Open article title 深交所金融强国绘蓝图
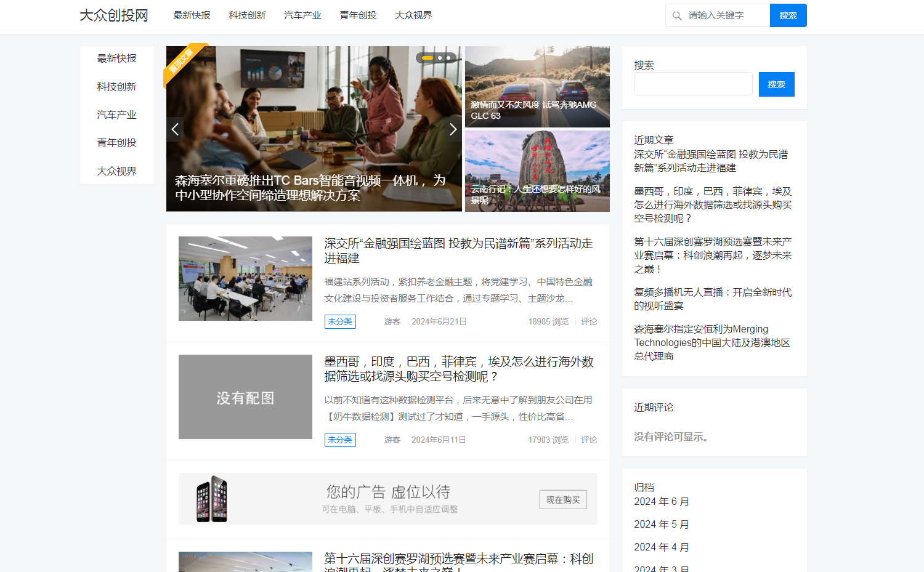The image size is (924, 572). tap(458, 251)
